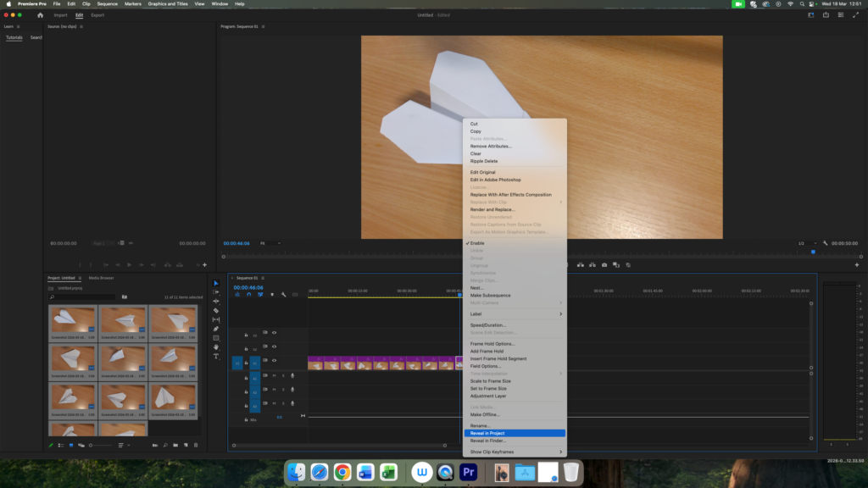Select the Track Select Forward tool

tap(215, 291)
